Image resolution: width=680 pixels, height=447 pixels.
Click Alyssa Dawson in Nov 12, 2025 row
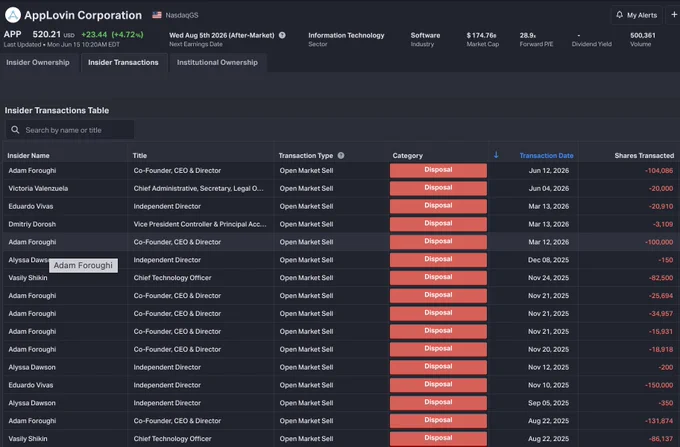(32, 367)
